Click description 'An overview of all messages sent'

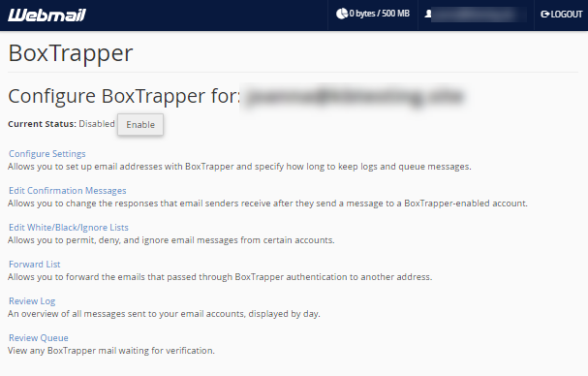tap(164, 314)
